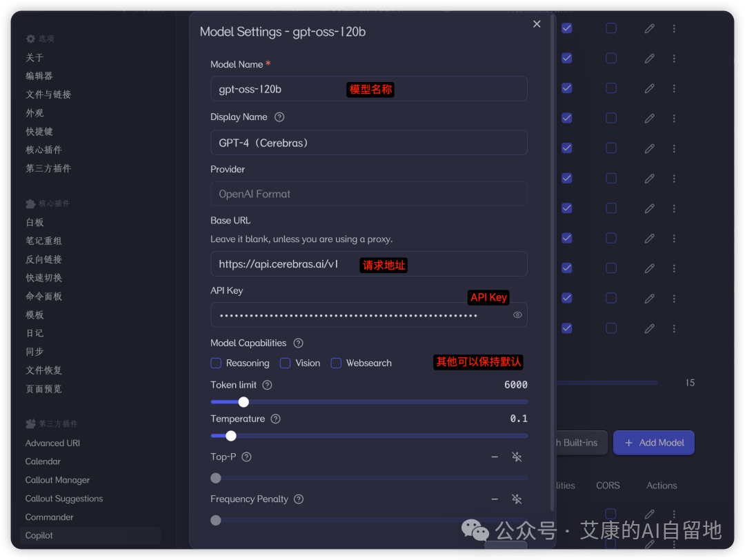Click the Token limit help icon
Viewport: 745px width, 560px height.
pyautogui.click(x=267, y=385)
